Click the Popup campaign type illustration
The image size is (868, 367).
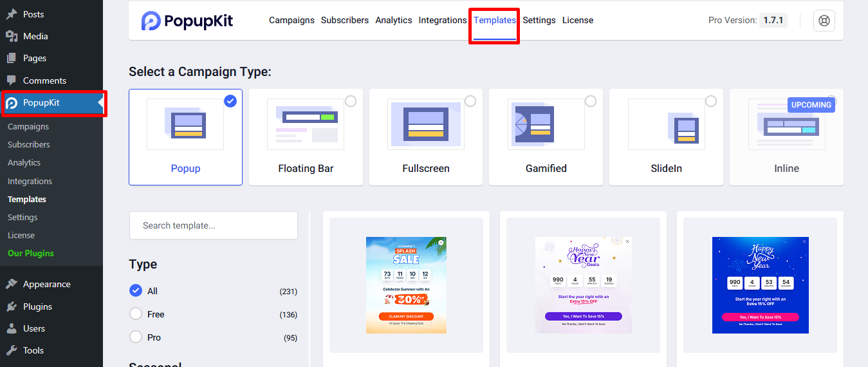pyautogui.click(x=185, y=124)
